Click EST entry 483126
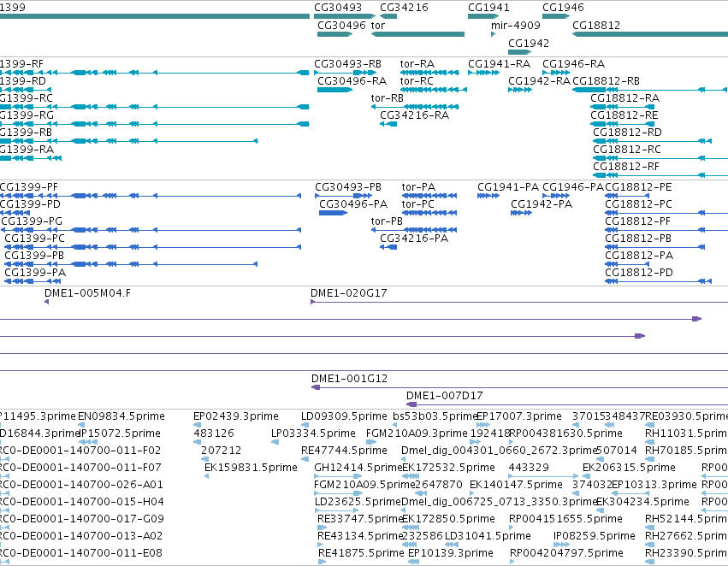 click(214, 433)
